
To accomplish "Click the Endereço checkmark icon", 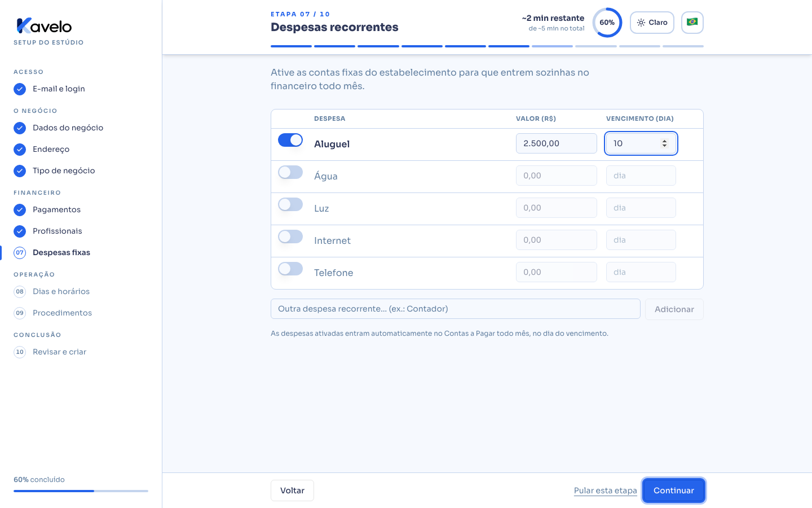I will click(x=20, y=150).
